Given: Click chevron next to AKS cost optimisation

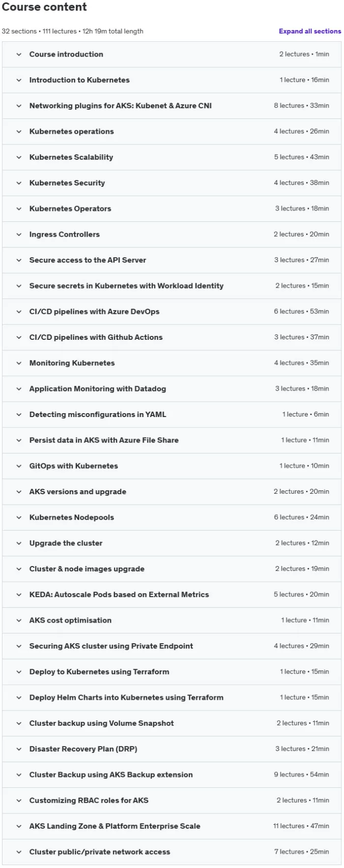Looking at the screenshot, I should point(19,621).
